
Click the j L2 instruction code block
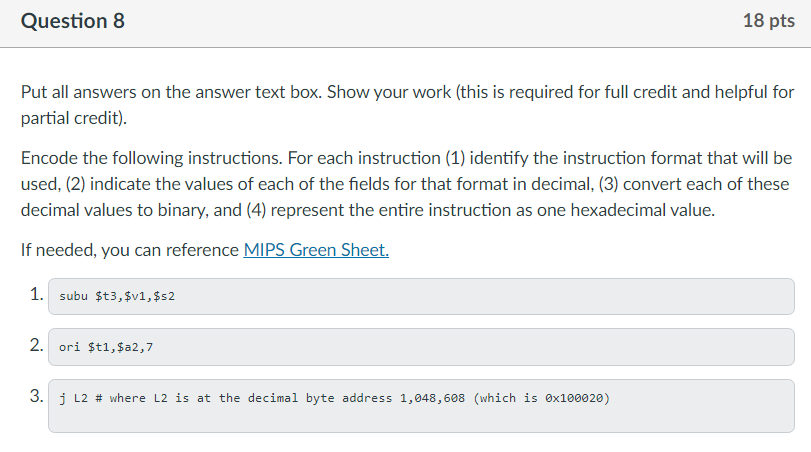point(421,406)
